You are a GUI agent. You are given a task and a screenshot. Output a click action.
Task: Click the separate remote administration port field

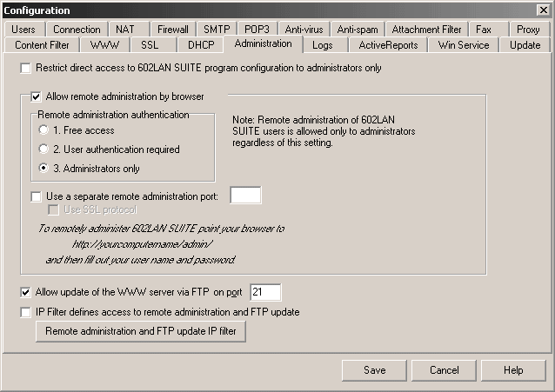point(245,196)
